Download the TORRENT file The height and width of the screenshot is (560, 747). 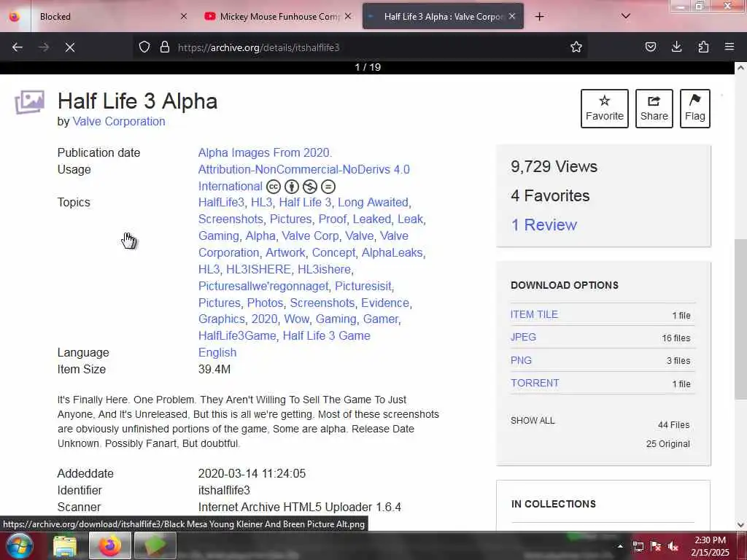coord(535,383)
